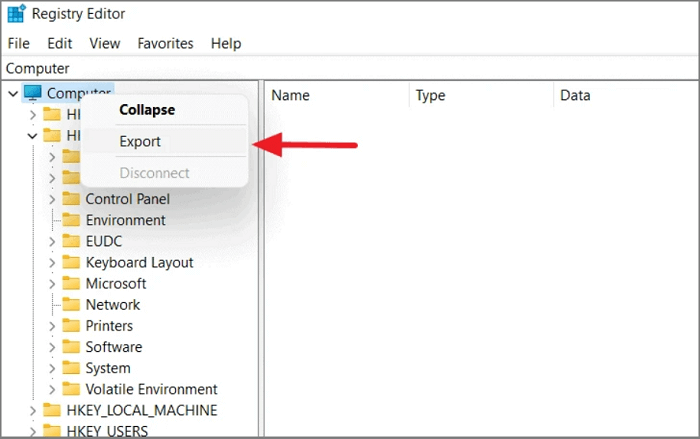Click the Environment folder icon
The width and height of the screenshot is (700, 439).
[71, 220]
